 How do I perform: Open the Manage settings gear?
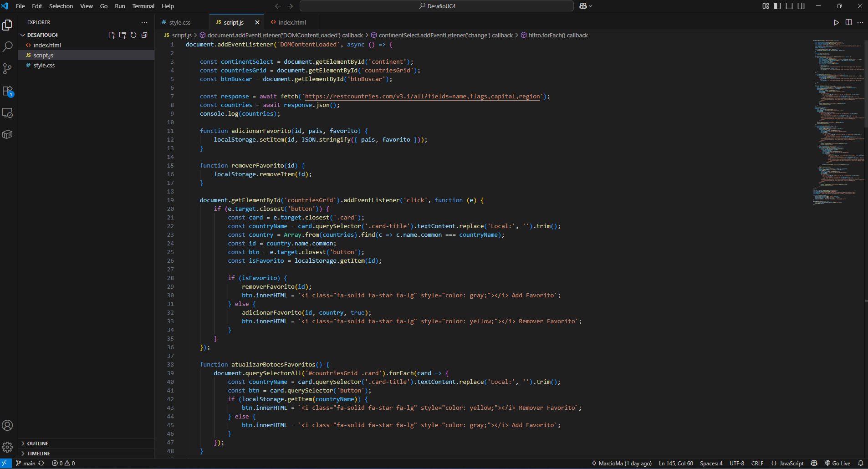8,447
